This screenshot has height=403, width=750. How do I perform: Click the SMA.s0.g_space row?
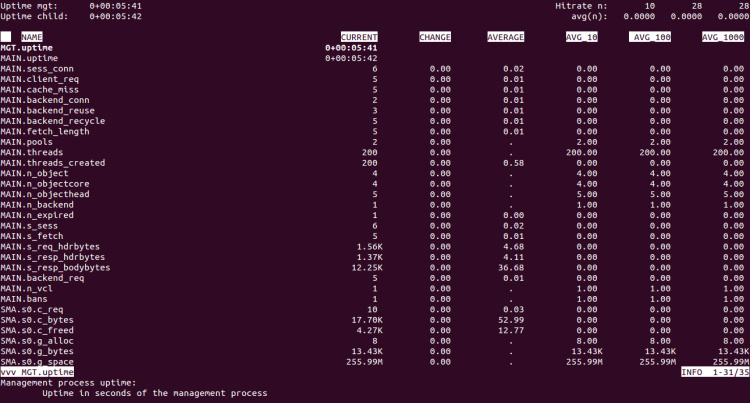pyautogui.click(x=37, y=360)
